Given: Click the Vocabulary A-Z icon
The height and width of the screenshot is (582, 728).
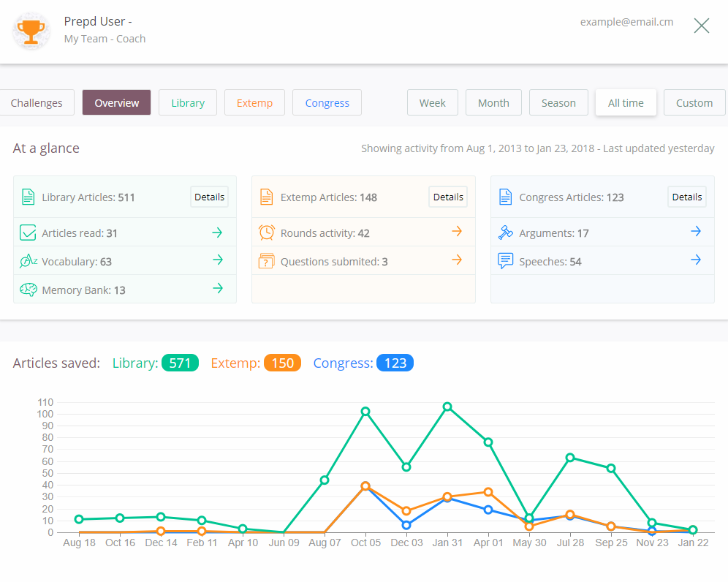Looking at the screenshot, I should (29, 261).
